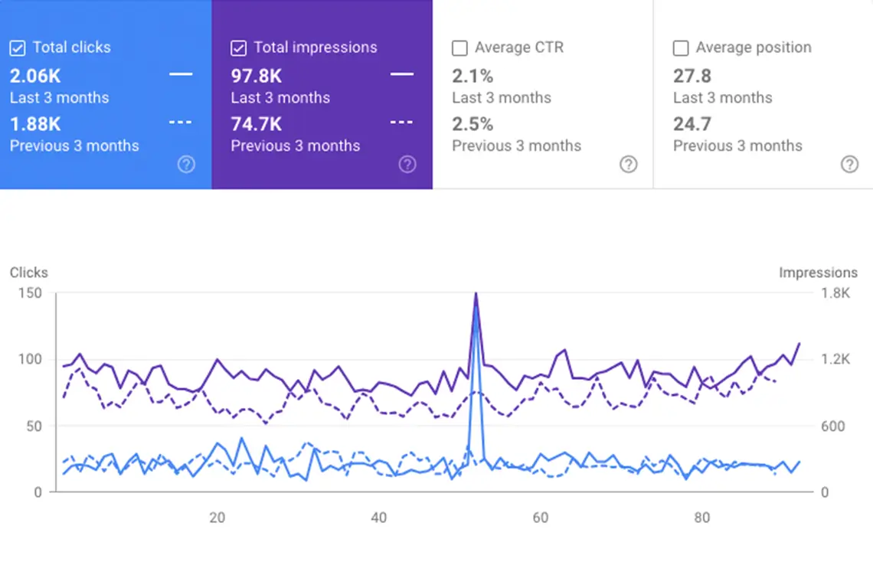Open help icon in Total impressions card
The image size is (873, 588).
407,164
